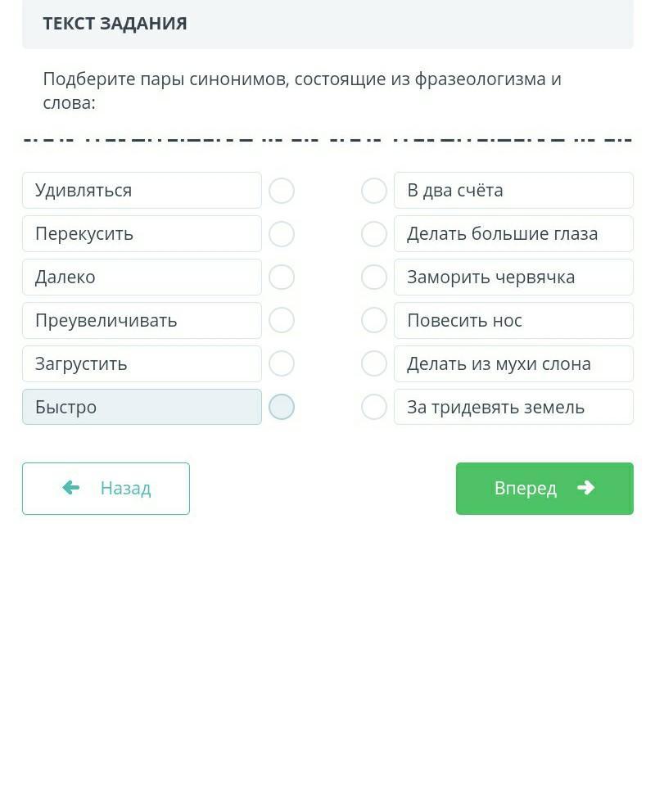Image resolution: width=655 pixels, height=812 pixels.
Task: Click the За тридевять земель phrase box
Action: tap(513, 407)
